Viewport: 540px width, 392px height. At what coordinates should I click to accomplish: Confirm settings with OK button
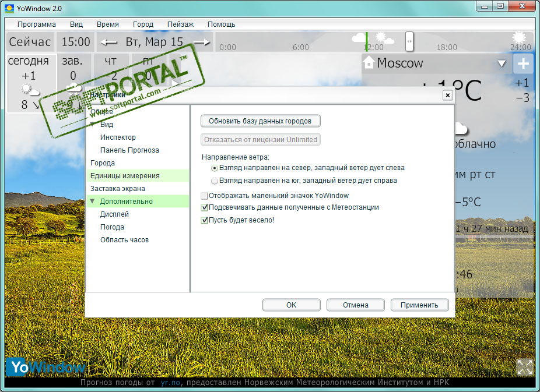pyautogui.click(x=292, y=305)
